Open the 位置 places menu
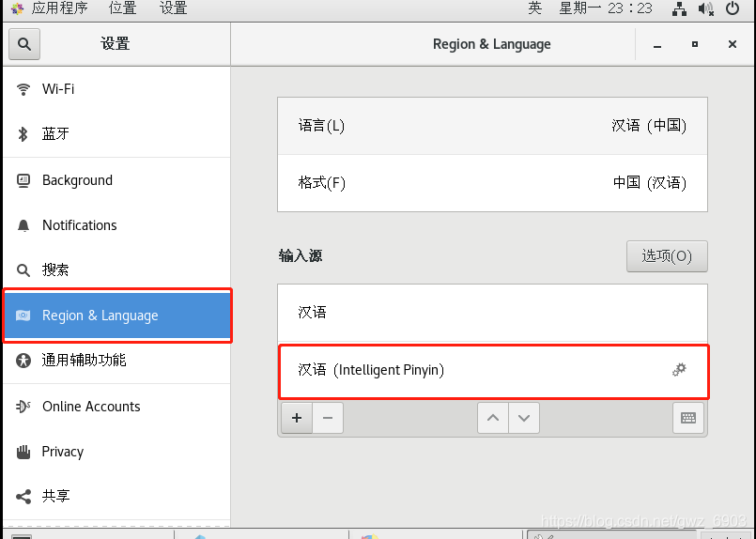 pyautogui.click(x=122, y=8)
